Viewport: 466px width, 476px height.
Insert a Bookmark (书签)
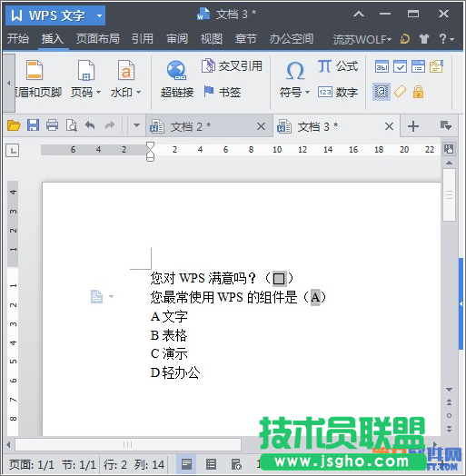click(222, 92)
